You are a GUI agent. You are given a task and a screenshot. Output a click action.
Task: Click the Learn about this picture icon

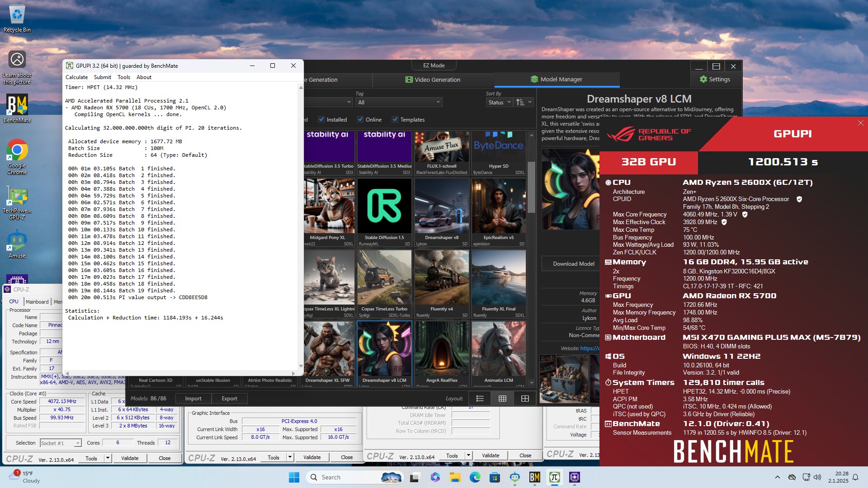(17, 67)
